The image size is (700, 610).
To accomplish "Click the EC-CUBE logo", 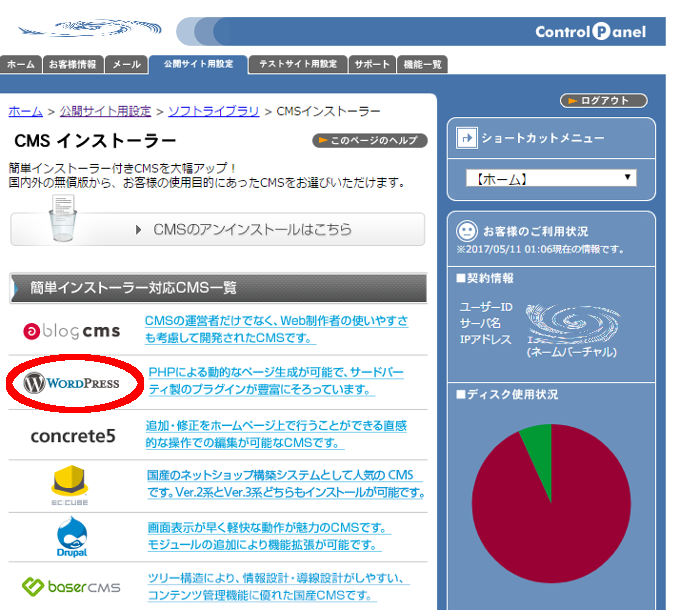I will click(70, 485).
